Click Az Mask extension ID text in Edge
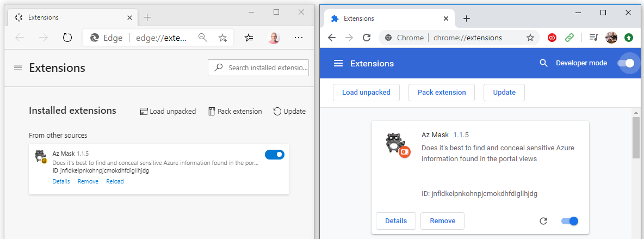The height and width of the screenshot is (239, 644). pyautogui.click(x=101, y=171)
